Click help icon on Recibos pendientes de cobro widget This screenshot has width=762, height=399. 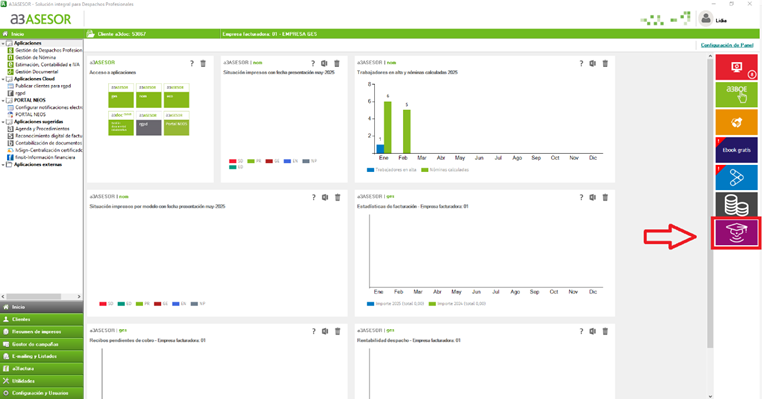pos(313,331)
